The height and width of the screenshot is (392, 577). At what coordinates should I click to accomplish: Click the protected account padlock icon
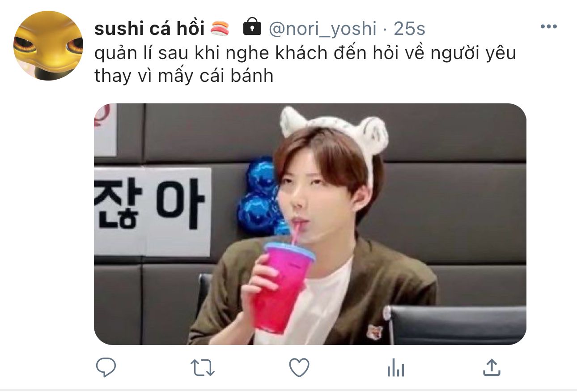pos(252,27)
